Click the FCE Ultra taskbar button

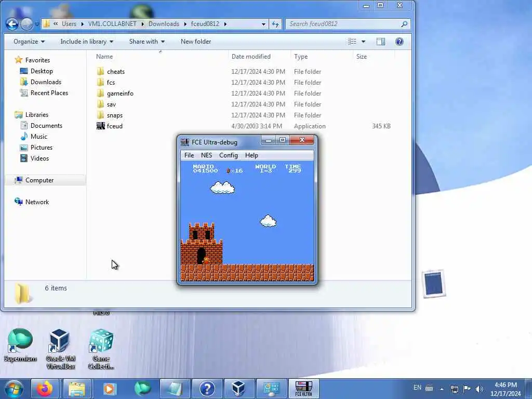coord(303,389)
